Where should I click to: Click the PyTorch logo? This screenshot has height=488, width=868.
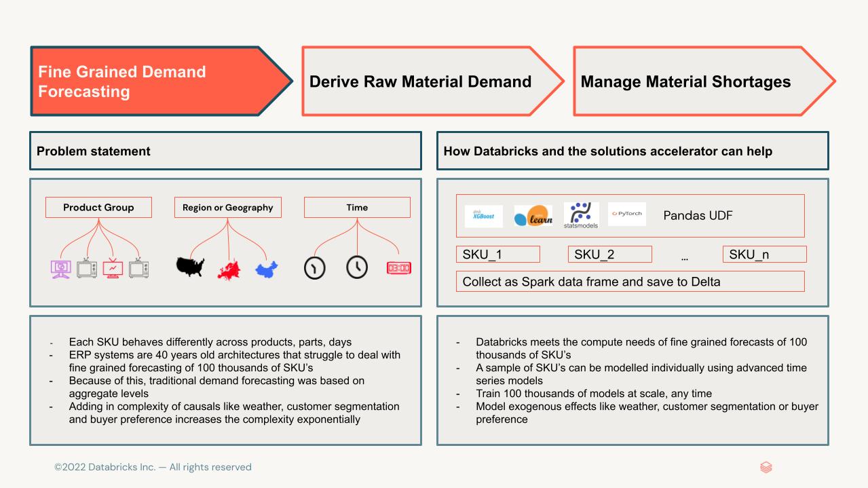(627, 214)
